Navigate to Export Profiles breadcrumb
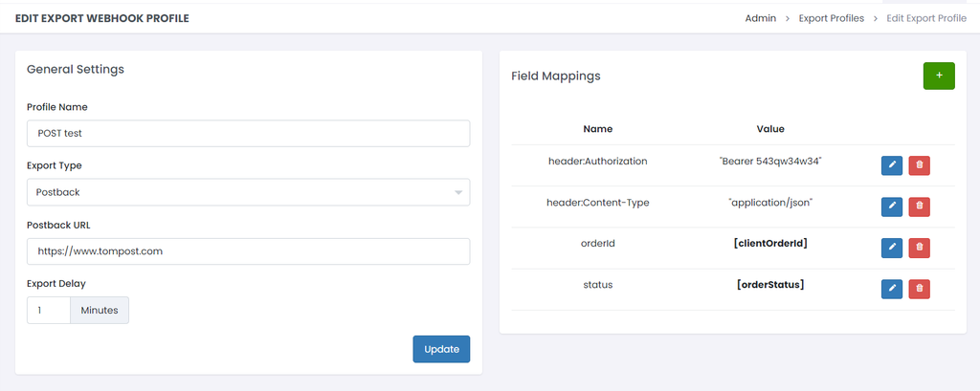This screenshot has width=980, height=391. click(x=831, y=18)
